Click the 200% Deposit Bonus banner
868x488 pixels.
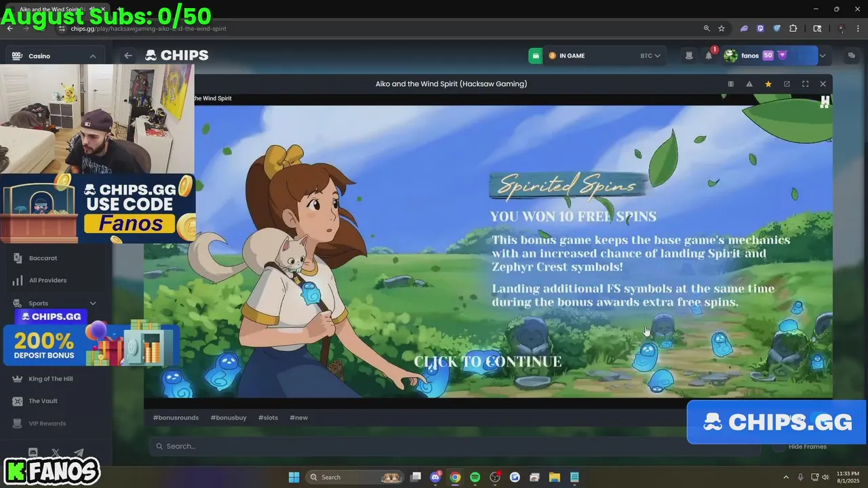tap(92, 346)
